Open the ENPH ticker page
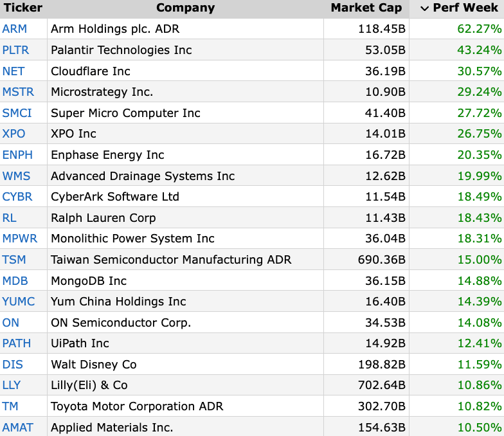The height and width of the screenshot is (436, 504). [x=17, y=155]
